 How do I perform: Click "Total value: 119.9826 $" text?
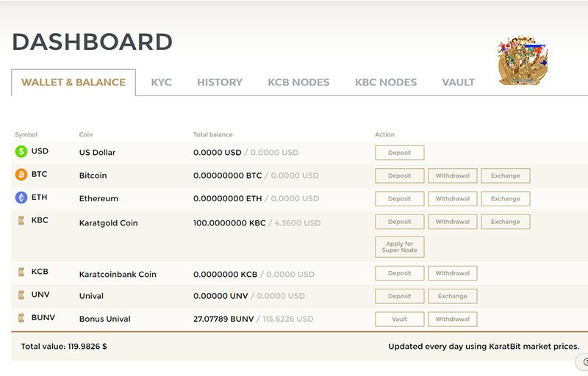click(x=64, y=347)
